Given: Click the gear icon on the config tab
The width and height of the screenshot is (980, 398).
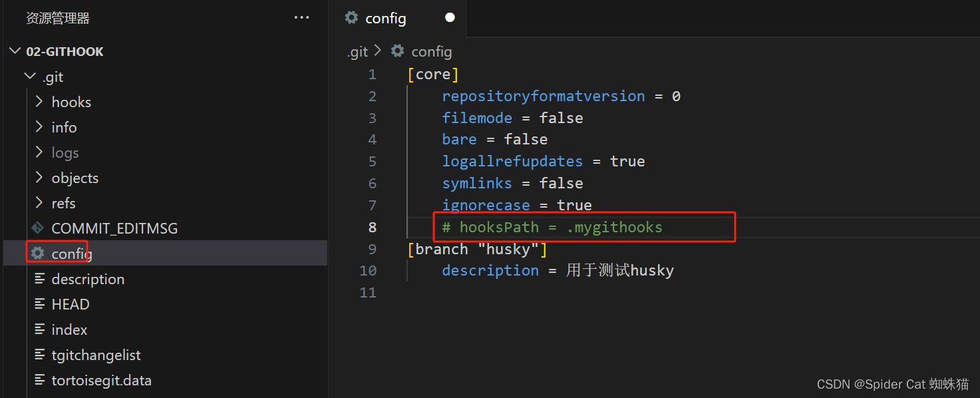Looking at the screenshot, I should 351,18.
